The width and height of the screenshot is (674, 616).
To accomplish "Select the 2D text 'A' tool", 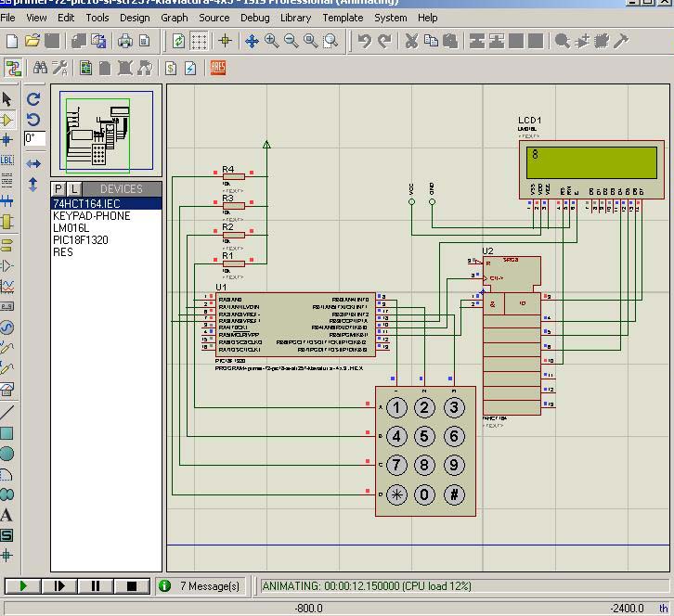I will coord(7,515).
